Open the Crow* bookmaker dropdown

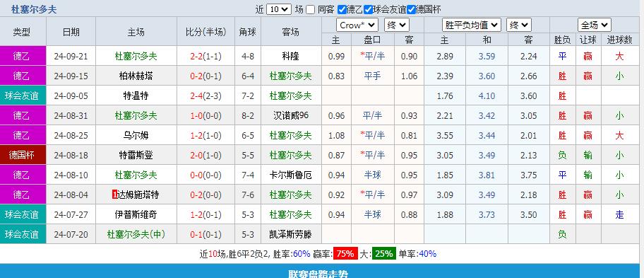tap(357, 25)
